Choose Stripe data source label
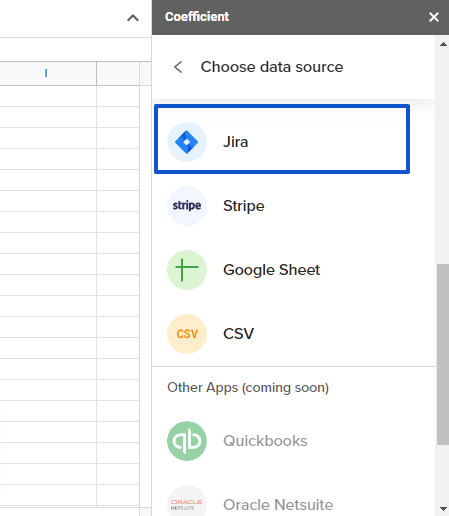Screen dimensions: 449x516 pos(244,206)
